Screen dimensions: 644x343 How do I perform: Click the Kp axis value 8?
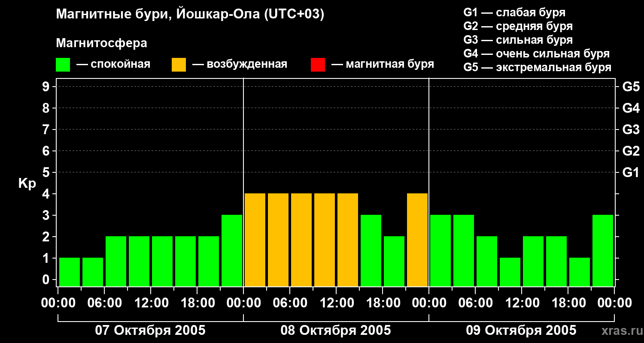click(47, 108)
